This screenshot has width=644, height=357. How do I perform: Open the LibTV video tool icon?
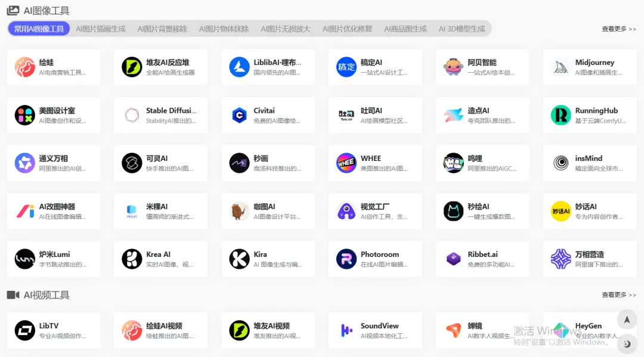point(24,330)
